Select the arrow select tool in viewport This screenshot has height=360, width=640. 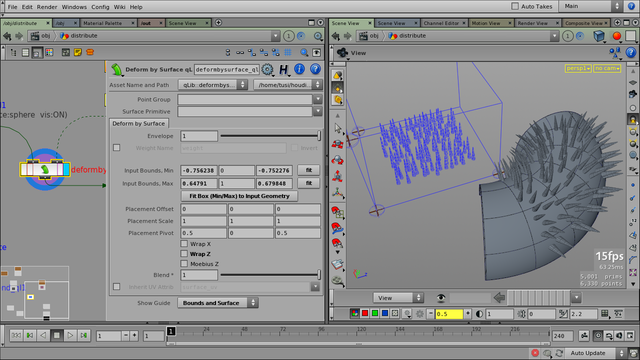(338, 128)
